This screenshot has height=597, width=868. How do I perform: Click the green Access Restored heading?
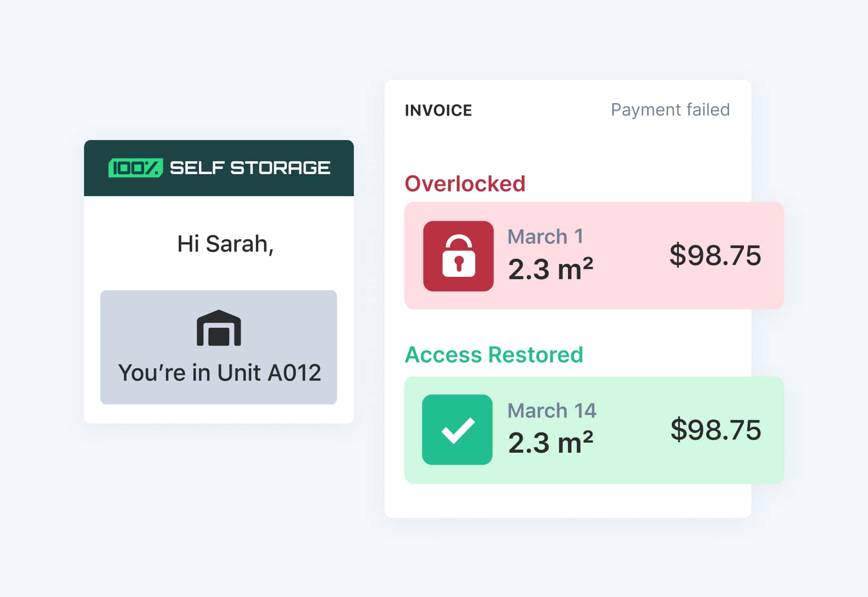click(494, 355)
